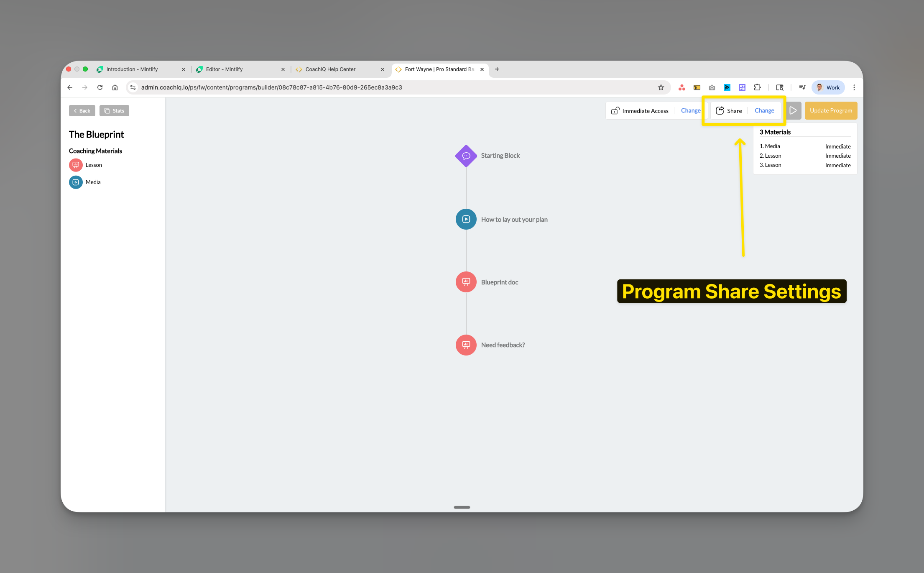The image size is (924, 573).
Task: Expand the reading list panel icon
Action: (x=802, y=87)
